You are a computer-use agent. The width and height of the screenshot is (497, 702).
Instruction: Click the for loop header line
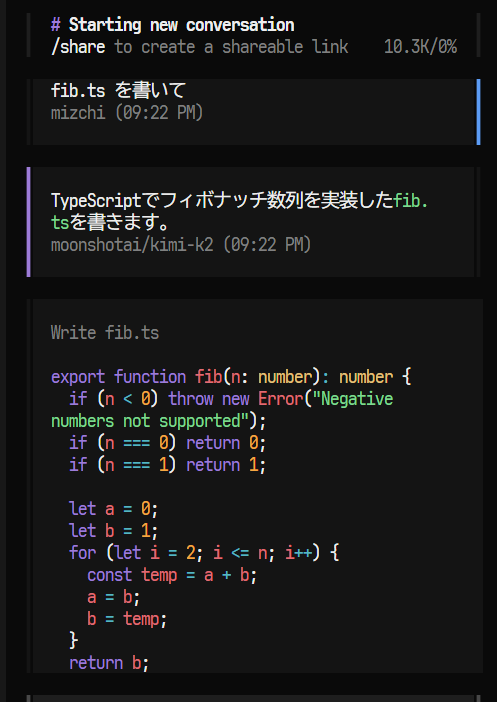[x=204, y=553]
